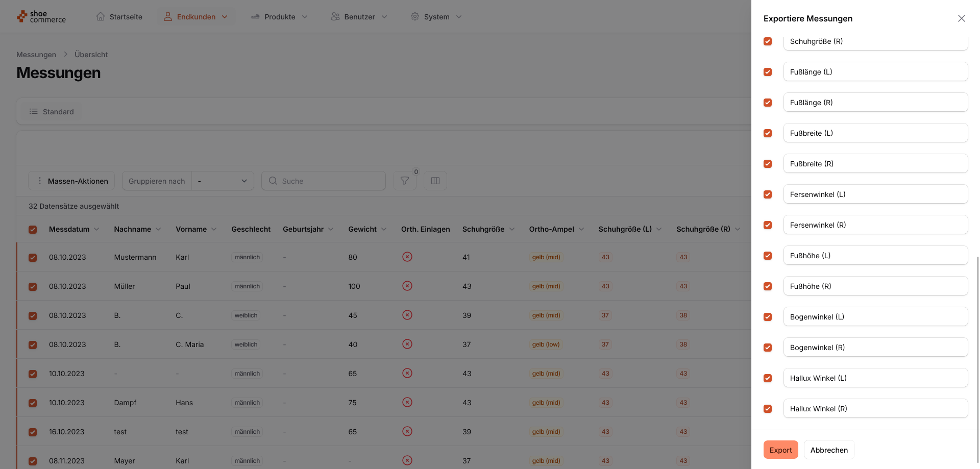Open the Produkte menu
The width and height of the screenshot is (980, 469).
point(279,17)
